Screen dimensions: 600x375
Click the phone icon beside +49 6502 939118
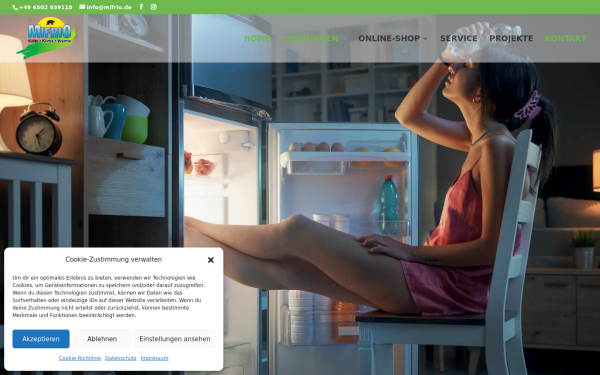pyautogui.click(x=15, y=7)
